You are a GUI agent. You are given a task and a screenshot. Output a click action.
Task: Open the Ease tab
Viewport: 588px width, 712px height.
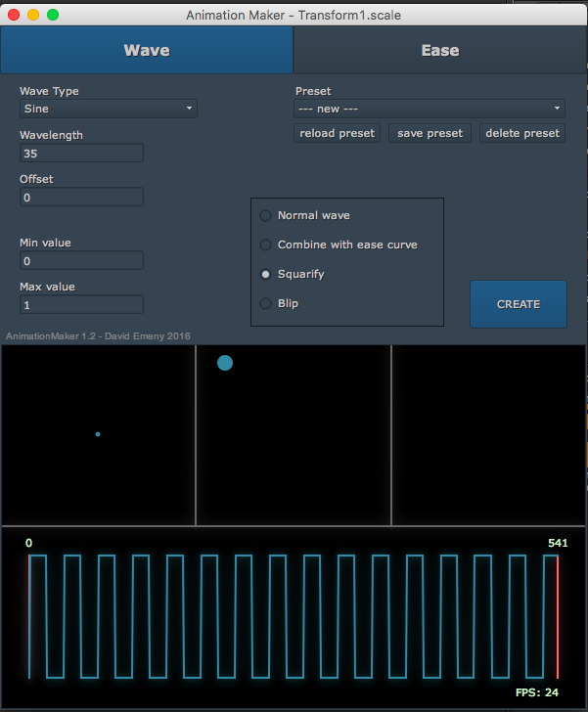(440, 50)
